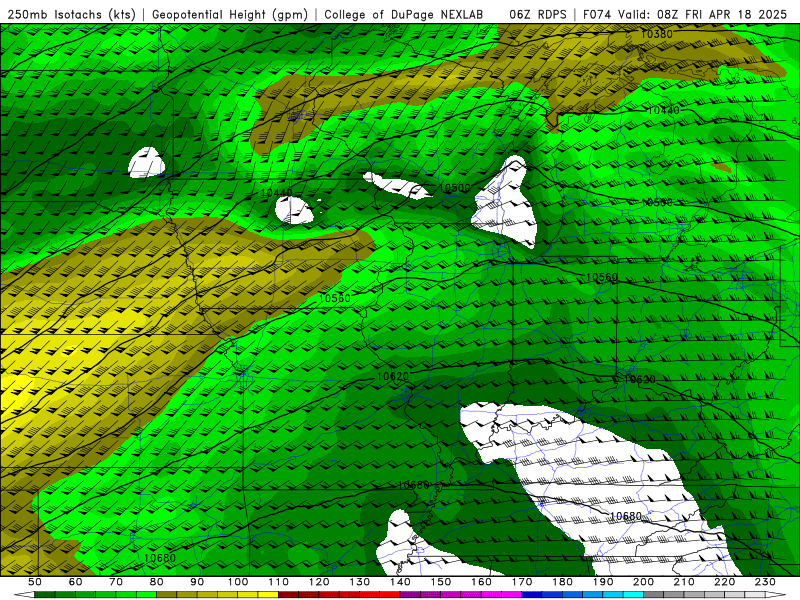
Task: Click the 230 label at scale end
Action: [x=765, y=582]
